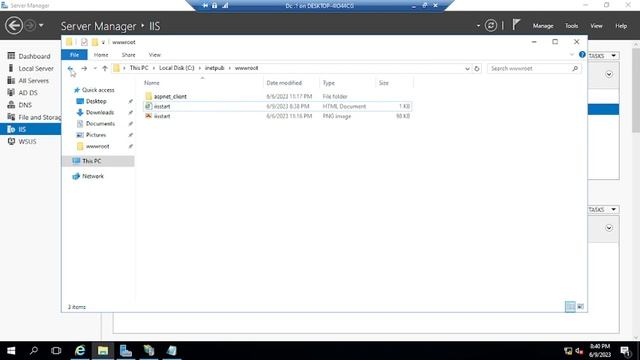Refresh Server Manager with the circular arrows icon

pos(491,26)
